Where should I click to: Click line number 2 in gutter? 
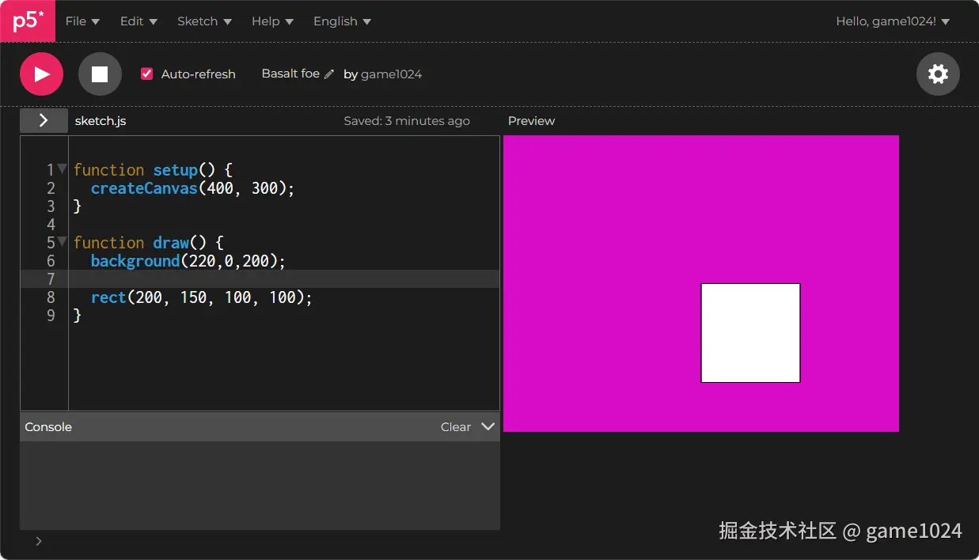click(x=51, y=188)
